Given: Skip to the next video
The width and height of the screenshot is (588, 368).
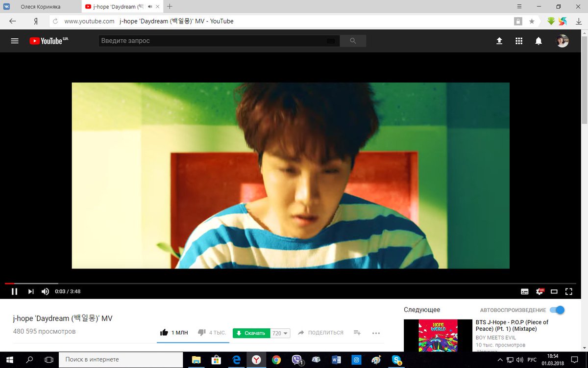Looking at the screenshot, I should [31, 291].
